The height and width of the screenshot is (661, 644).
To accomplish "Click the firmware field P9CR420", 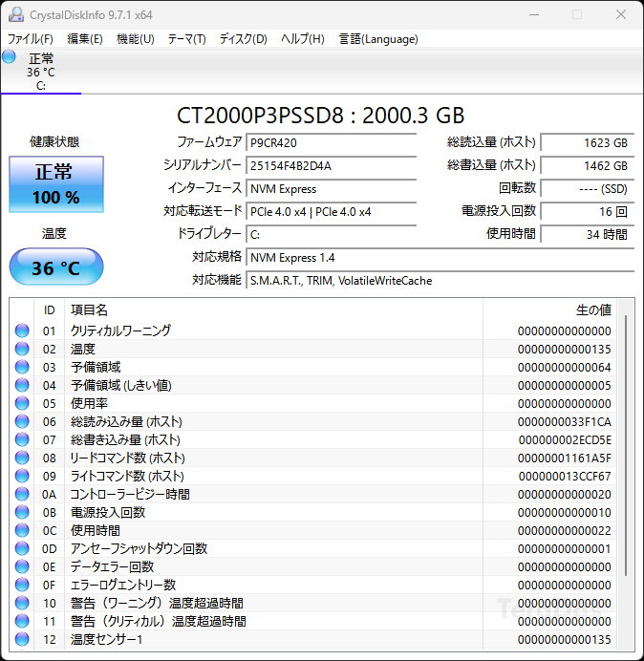I will click(x=331, y=143).
